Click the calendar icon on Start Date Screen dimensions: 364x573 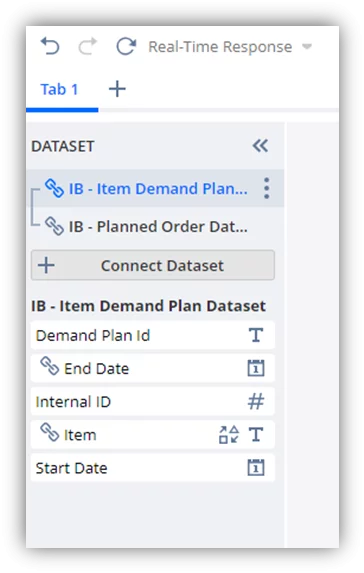pos(256,468)
